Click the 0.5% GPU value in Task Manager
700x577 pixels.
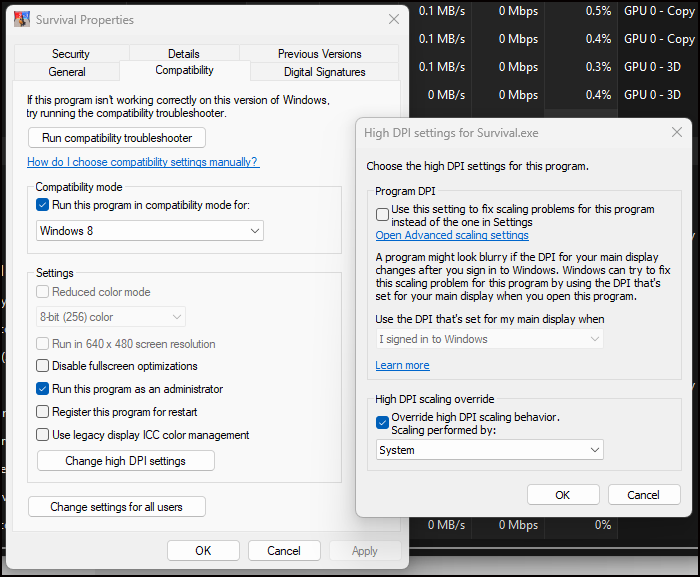click(x=598, y=11)
